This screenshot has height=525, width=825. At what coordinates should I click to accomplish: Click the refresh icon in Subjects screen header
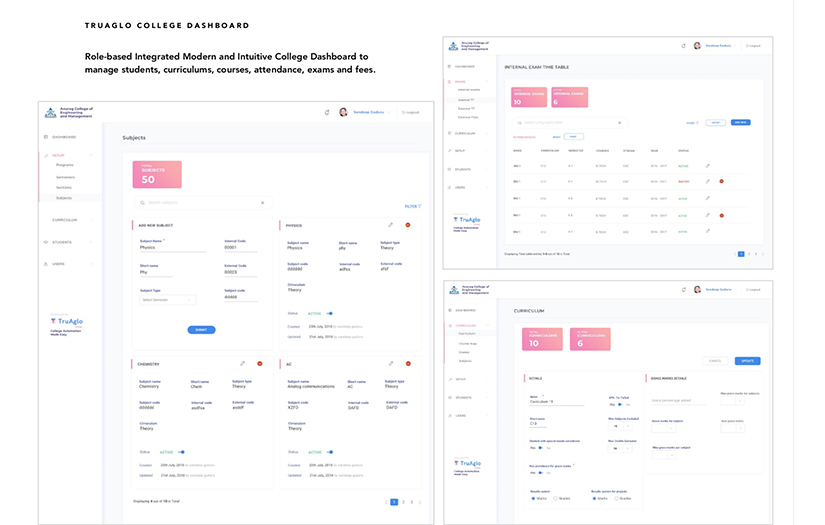point(327,112)
